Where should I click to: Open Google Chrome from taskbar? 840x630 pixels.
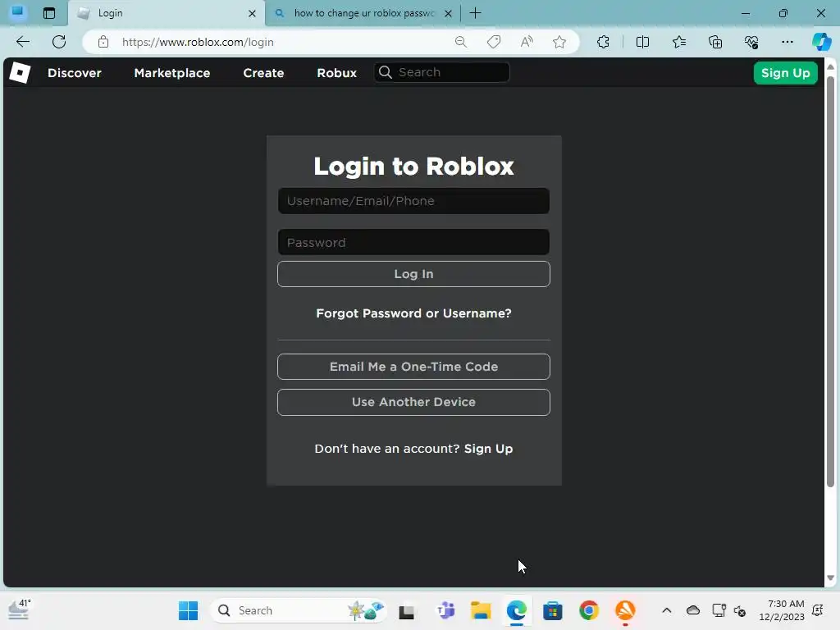click(x=589, y=610)
